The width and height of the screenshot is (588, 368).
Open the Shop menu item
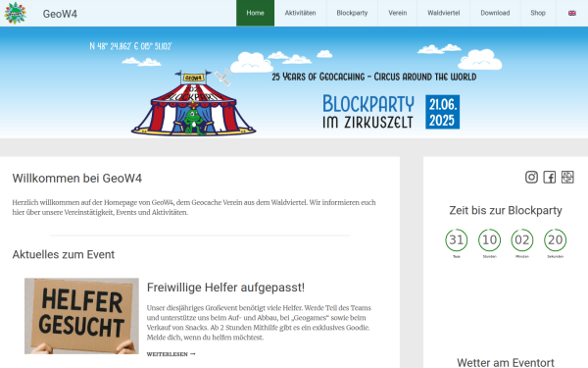click(x=538, y=13)
